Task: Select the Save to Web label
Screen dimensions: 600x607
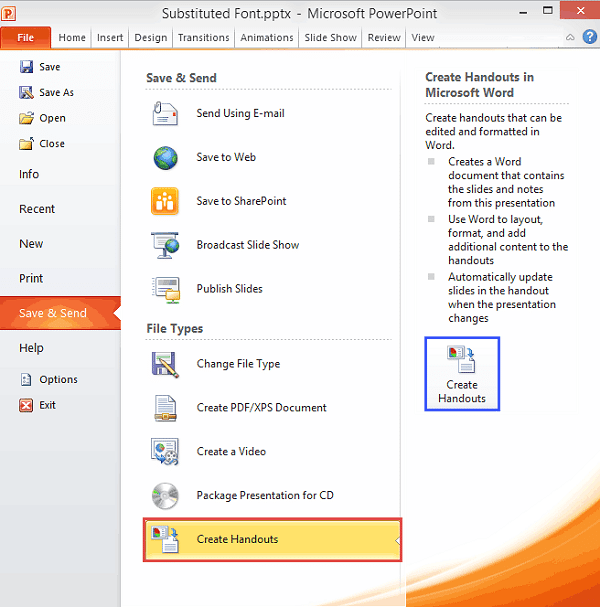Action: pos(226,157)
